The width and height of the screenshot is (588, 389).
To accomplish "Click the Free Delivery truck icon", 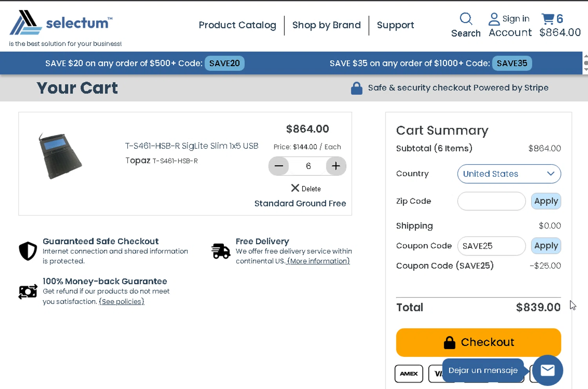I will [x=221, y=251].
